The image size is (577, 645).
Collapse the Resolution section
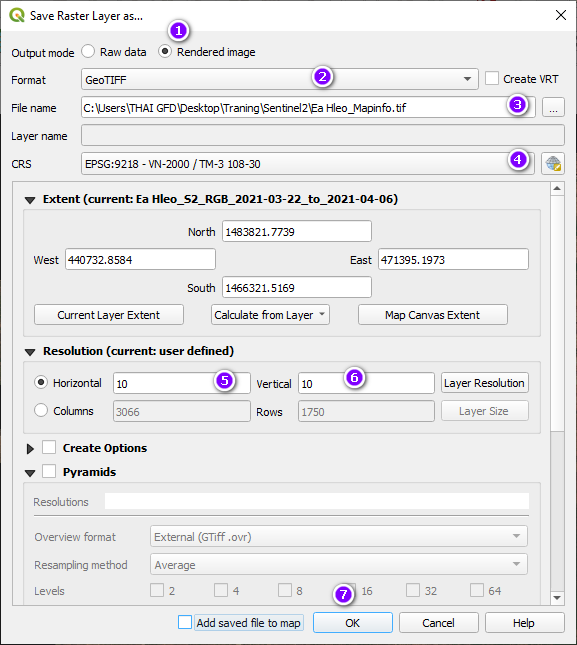tap(30, 352)
